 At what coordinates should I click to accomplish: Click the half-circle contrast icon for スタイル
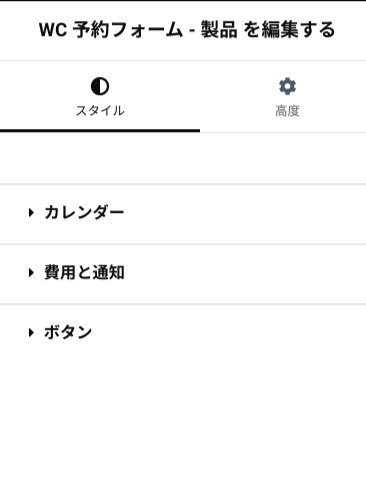(x=100, y=86)
